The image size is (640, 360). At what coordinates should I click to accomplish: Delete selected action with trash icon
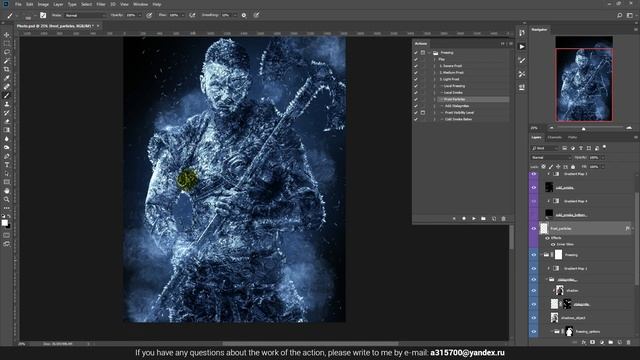503,219
